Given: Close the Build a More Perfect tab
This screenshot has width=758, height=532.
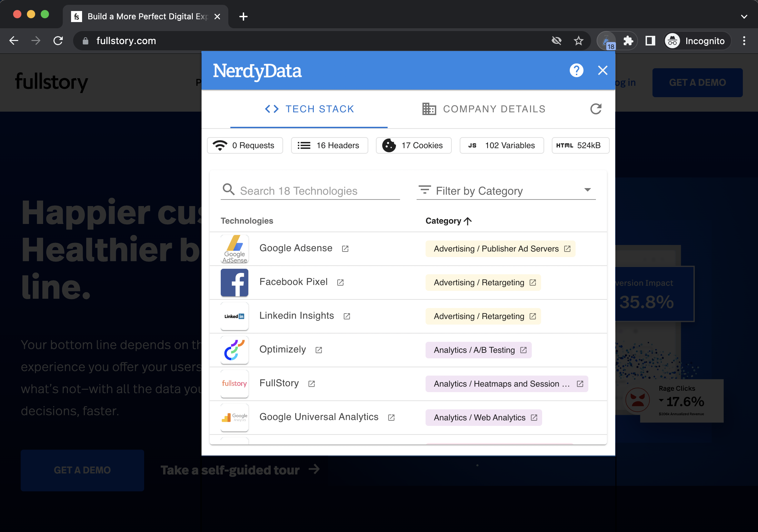Looking at the screenshot, I should [217, 17].
